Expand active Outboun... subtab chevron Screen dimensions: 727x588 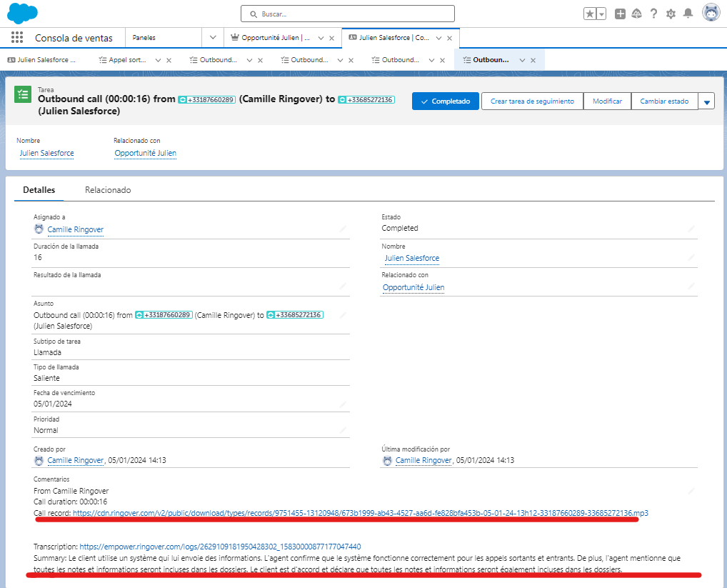pos(523,60)
